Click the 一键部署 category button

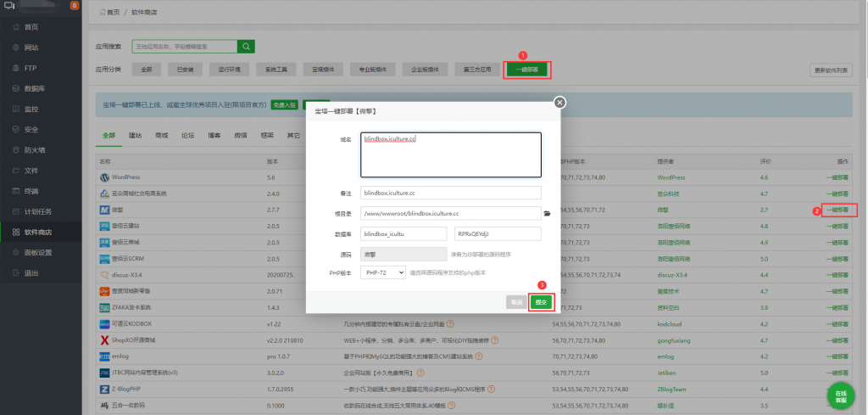(x=526, y=70)
